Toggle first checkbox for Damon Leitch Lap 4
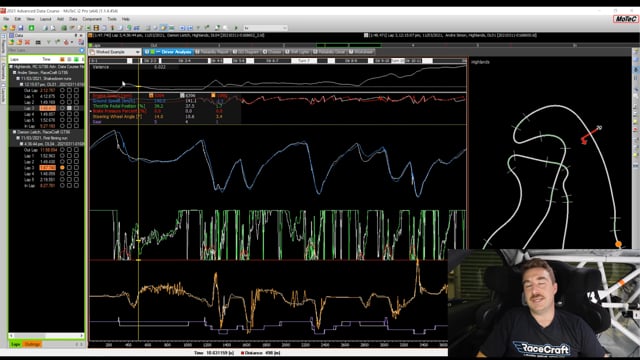 62,173
